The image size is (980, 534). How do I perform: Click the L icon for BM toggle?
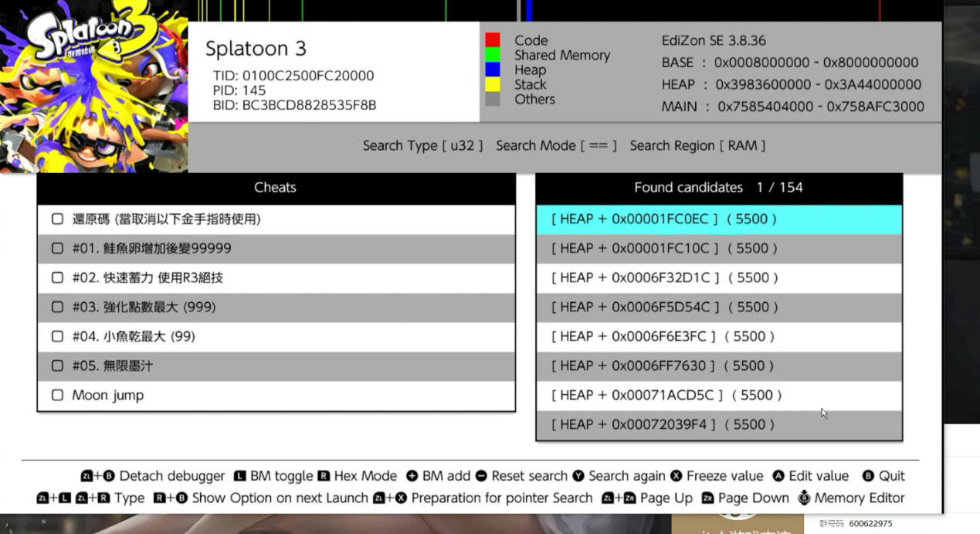pyautogui.click(x=239, y=476)
